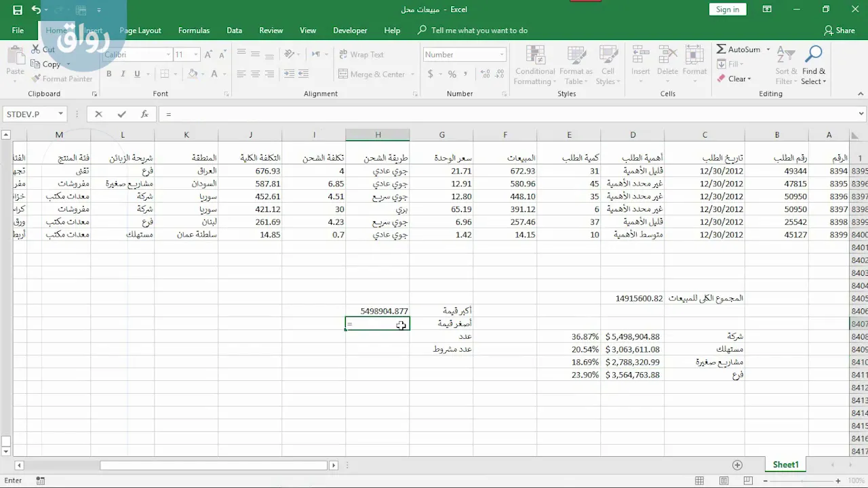Click the Paste clipboard icon
The image size is (868, 488).
pos(15,56)
